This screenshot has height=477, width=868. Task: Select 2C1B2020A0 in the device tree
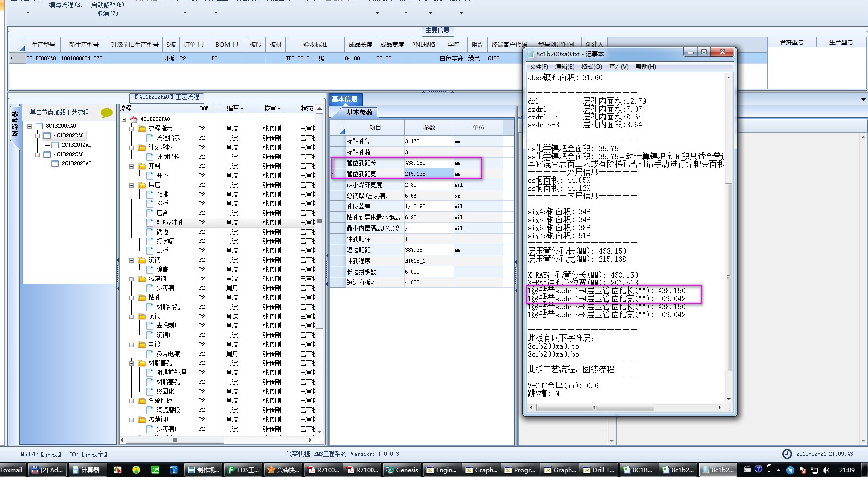click(x=77, y=163)
